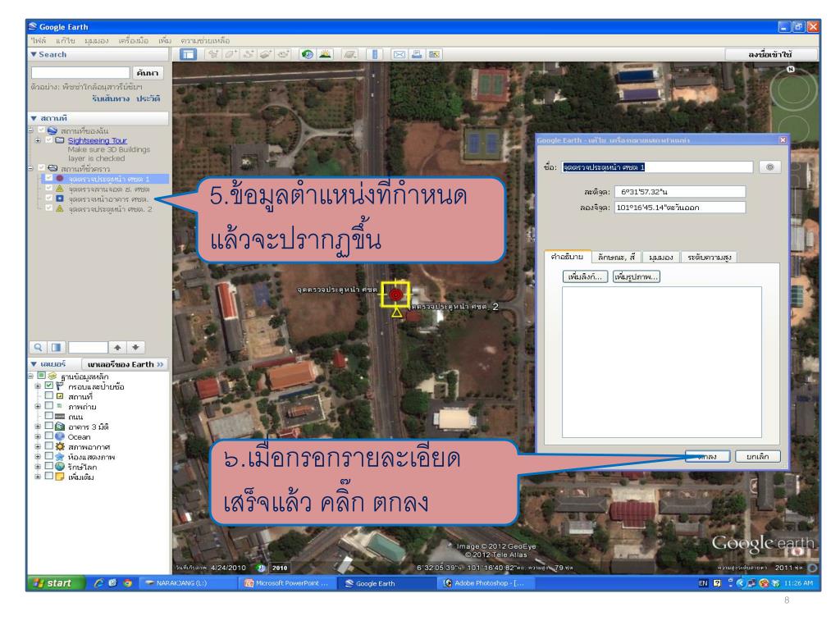Click the ค้นหา search button
Screen dimensions: 840x630
148,72
